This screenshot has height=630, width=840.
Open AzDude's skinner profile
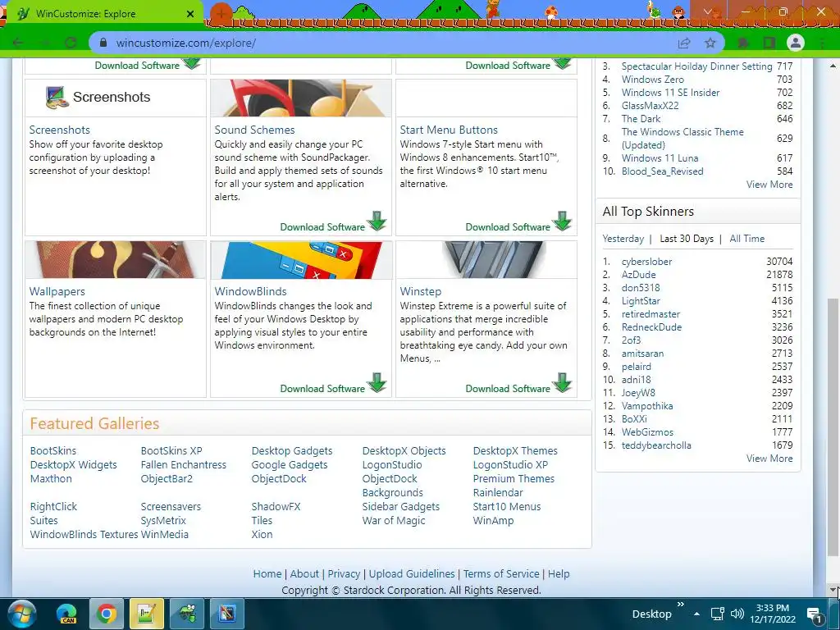tap(638, 275)
